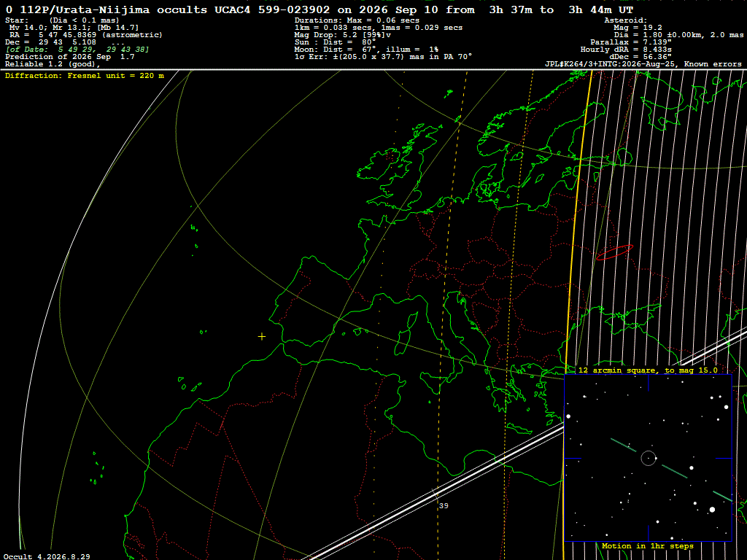Screen dimensions: 747x560
Task: Click the 'Diffraction: Fresnel unit = 220 m' line
Action: point(85,76)
